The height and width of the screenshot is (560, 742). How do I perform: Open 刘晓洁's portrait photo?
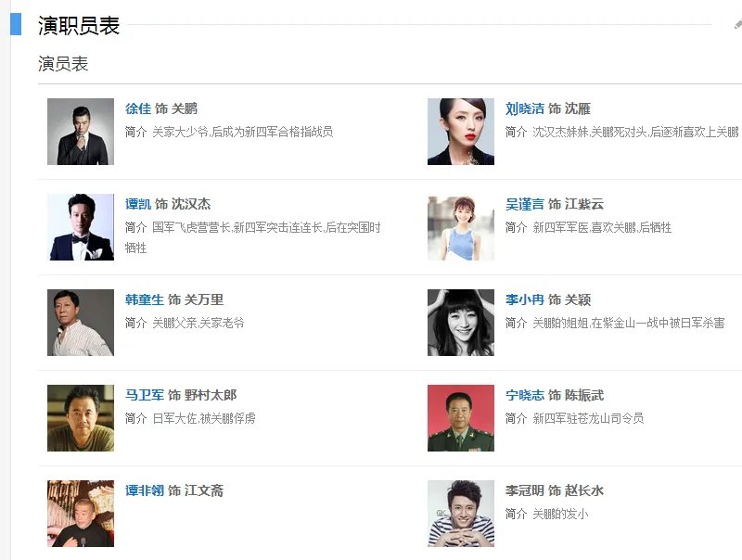tap(461, 132)
